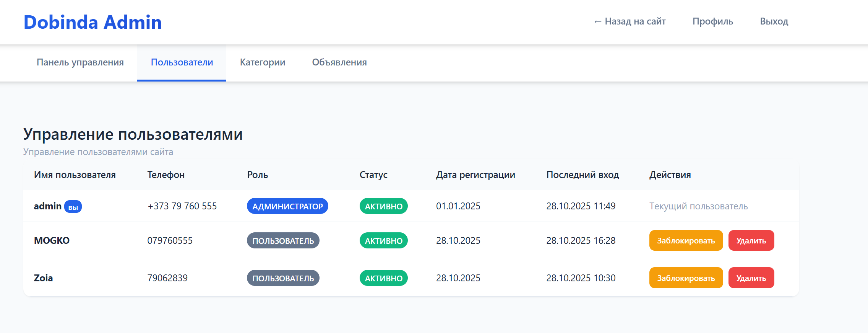Click admin's АКТИВНО status badge
868x333 pixels.
pos(383,206)
